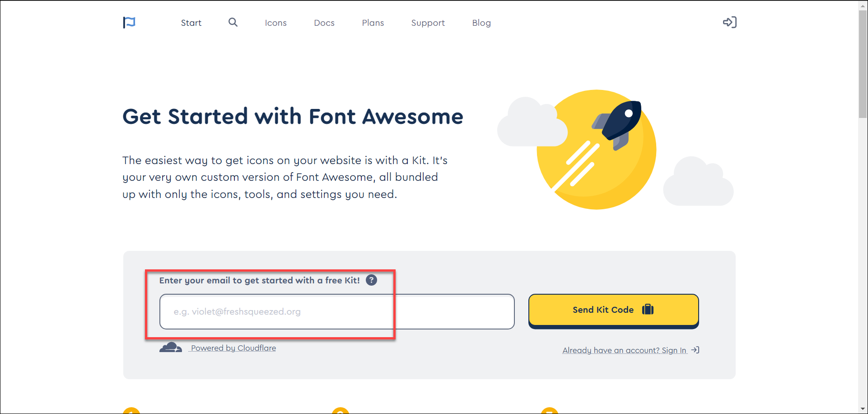Click the Cloudflare cloud logo icon

(x=170, y=348)
